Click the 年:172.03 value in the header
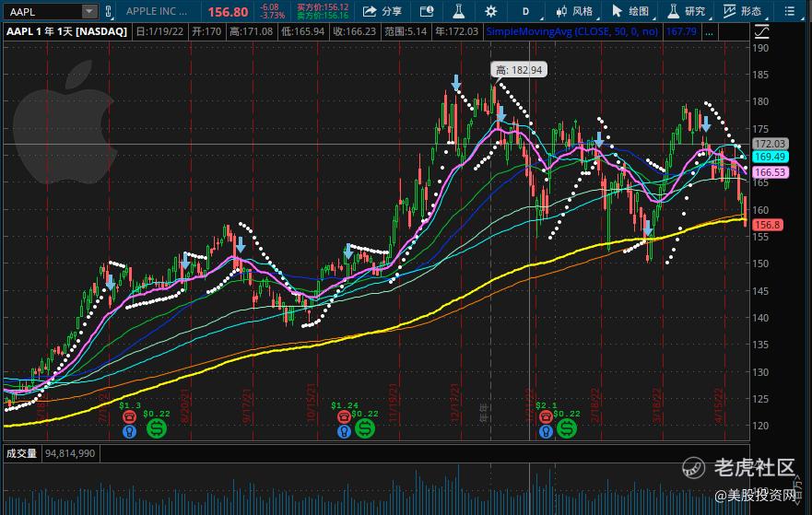 pyautogui.click(x=457, y=31)
